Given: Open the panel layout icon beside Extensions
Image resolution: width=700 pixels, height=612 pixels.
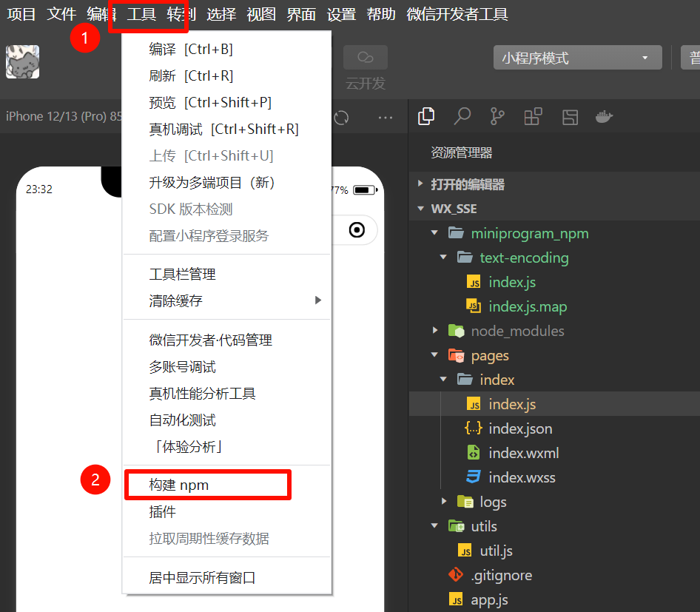Looking at the screenshot, I should [x=570, y=117].
